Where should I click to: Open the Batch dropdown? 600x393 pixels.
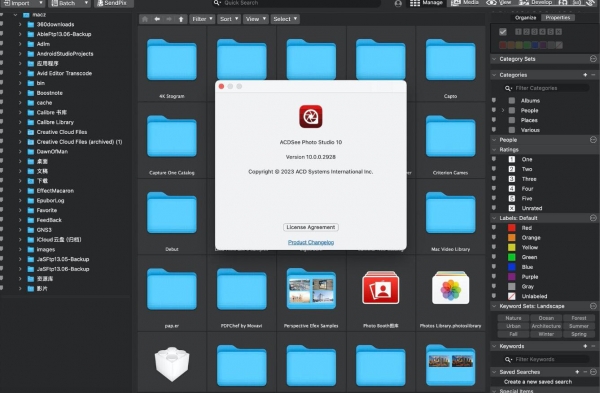tap(70, 3)
